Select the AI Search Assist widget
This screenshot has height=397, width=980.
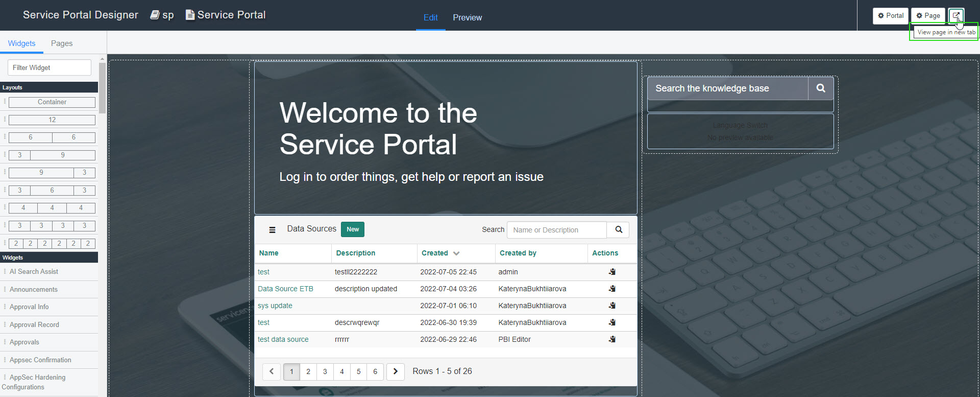tap(34, 272)
